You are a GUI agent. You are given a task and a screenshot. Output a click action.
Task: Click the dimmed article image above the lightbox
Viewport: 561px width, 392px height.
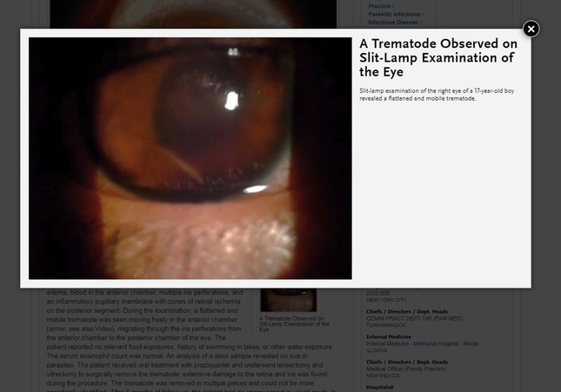193,14
